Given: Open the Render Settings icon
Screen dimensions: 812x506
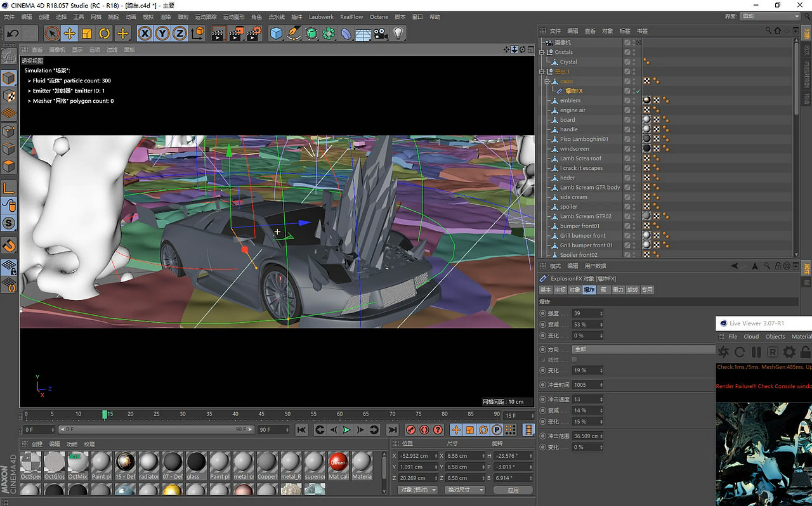Looking at the screenshot, I should click(252, 33).
